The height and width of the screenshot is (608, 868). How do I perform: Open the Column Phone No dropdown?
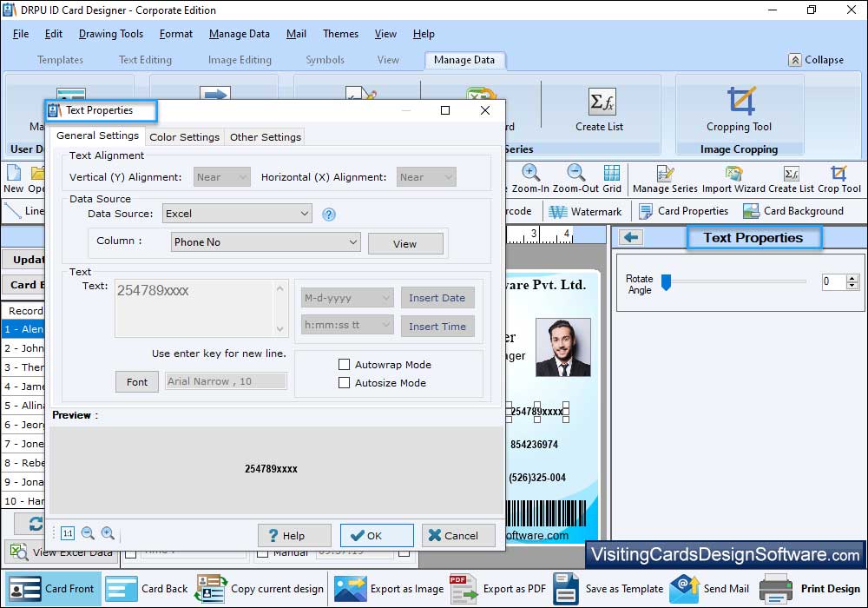point(266,242)
